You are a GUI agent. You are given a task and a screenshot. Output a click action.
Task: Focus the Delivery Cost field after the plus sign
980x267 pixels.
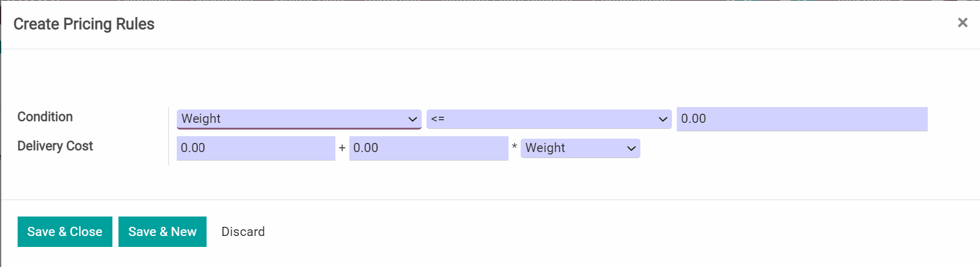428,148
